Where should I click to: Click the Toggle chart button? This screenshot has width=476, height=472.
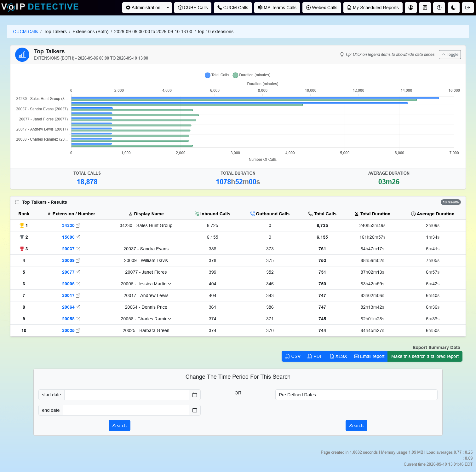click(450, 55)
